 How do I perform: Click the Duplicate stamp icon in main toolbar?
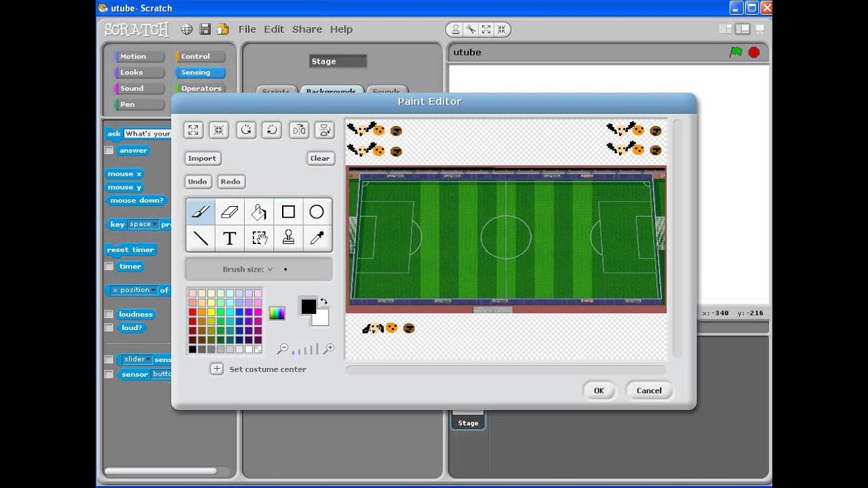[x=456, y=29]
